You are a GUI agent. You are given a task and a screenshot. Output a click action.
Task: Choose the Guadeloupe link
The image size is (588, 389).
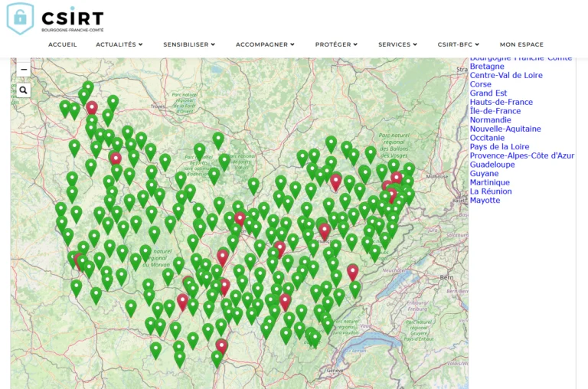[492, 165]
